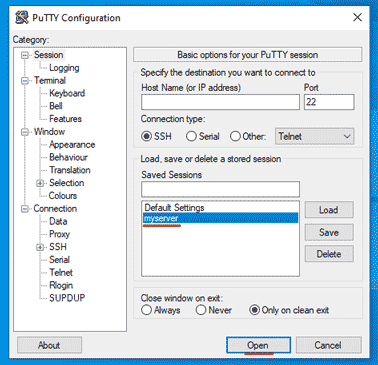Select the Serial connection type radio

point(191,136)
